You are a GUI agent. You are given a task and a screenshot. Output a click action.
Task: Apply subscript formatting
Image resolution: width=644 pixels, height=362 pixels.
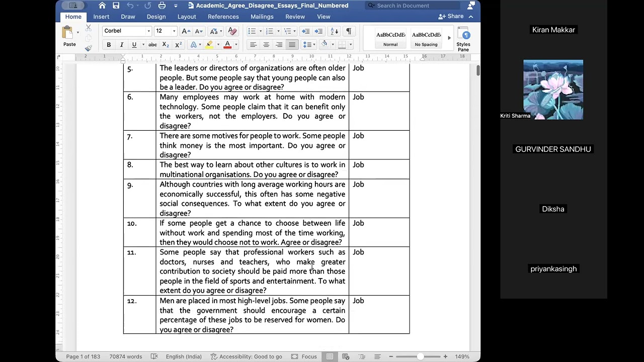(166, 45)
